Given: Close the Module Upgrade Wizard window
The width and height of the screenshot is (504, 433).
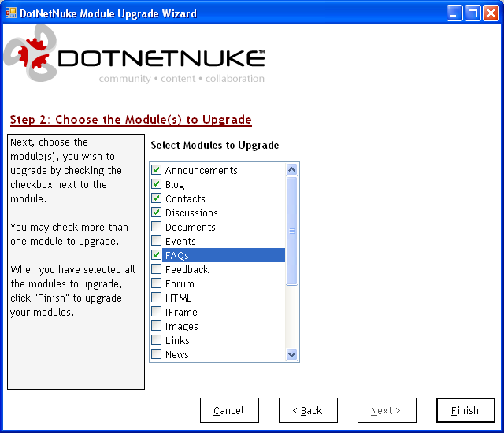Looking at the screenshot, I should (491, 13).
